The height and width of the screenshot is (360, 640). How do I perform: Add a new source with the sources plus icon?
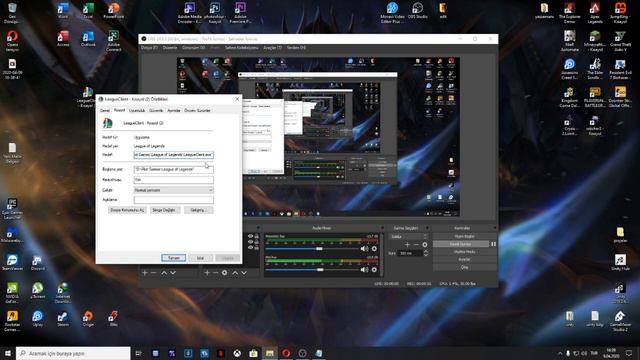click(x=207, y=273)
